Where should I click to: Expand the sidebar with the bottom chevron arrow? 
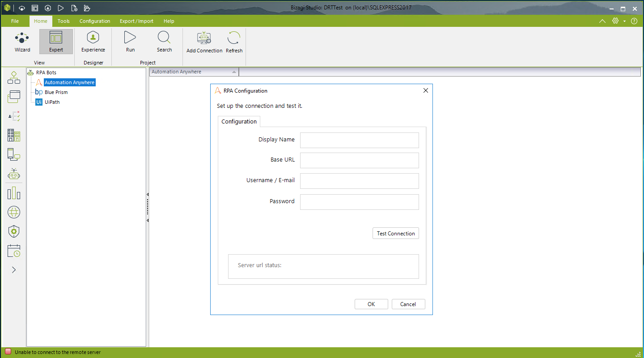tap(14, 269)
